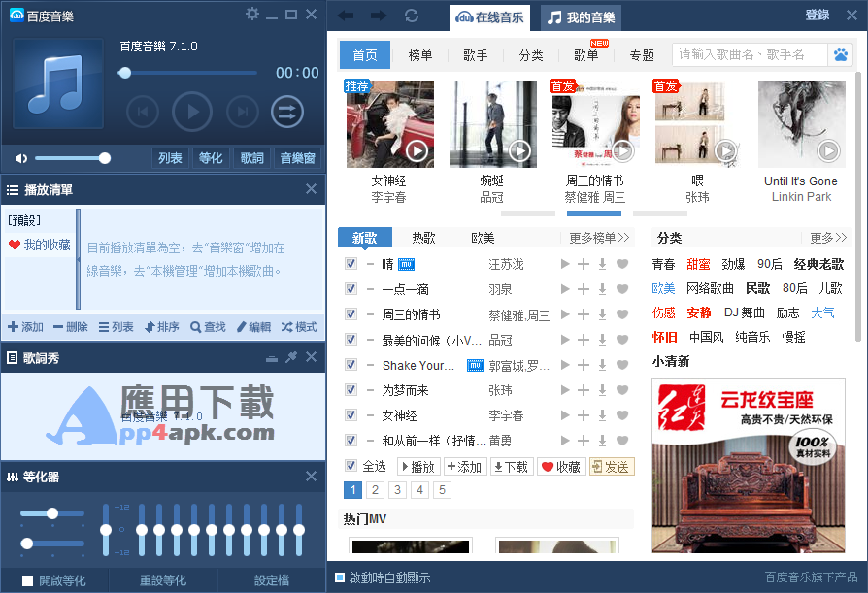Uncheck the checkbox for song 晴
This screenshot has height=593, width=868.
click(x=351, y=263)
